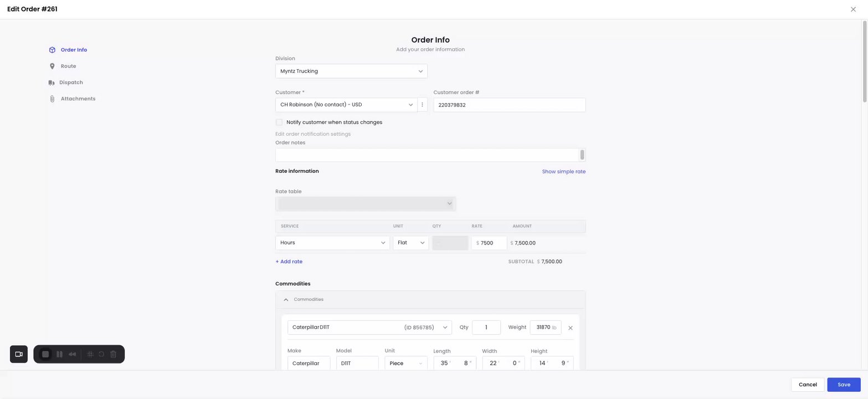Go to the Route section

(68, 66)
